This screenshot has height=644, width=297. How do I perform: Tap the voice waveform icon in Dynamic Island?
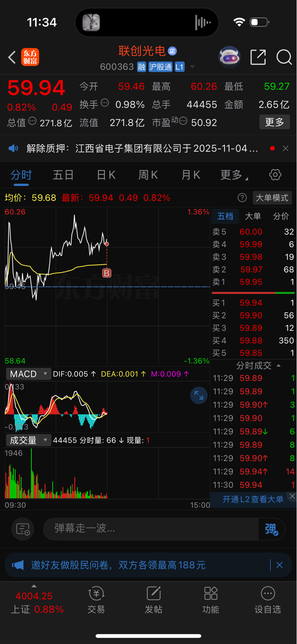coord(203,22)
